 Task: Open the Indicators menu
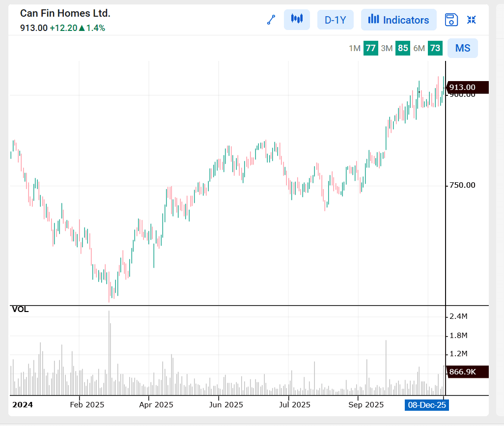[398, 20]
